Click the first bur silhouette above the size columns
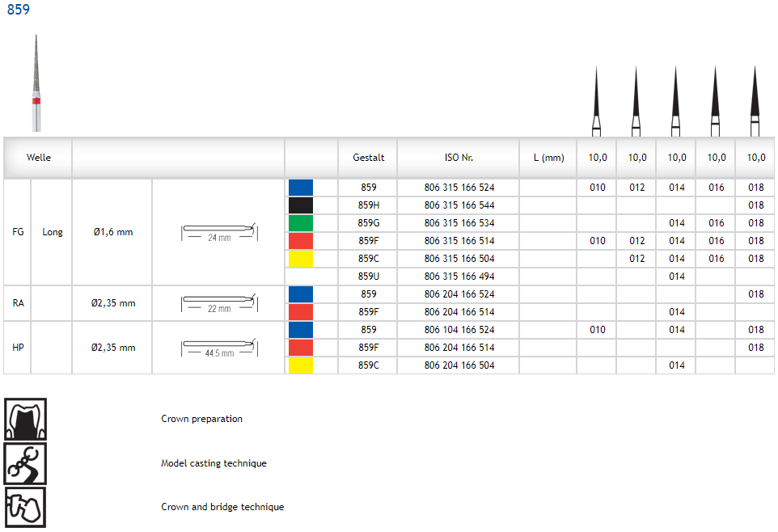This screenshot has height=532, width=778. tap(596, 102)
